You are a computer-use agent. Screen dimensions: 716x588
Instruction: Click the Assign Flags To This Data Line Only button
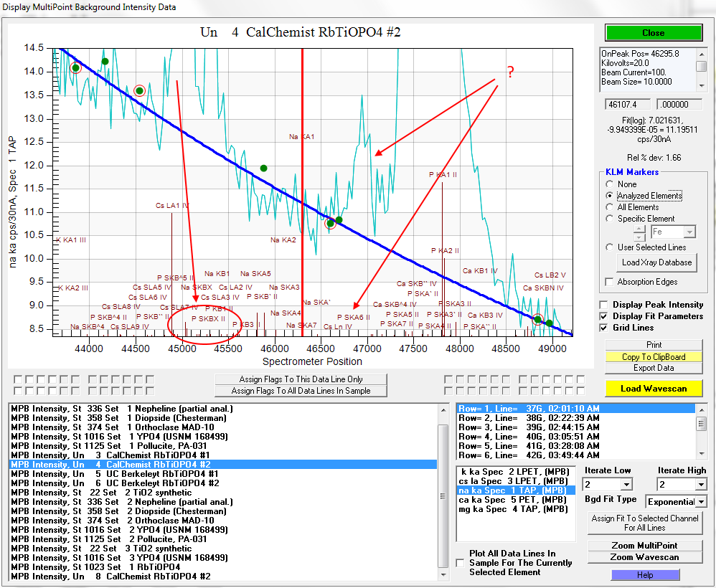pos(301,379)
